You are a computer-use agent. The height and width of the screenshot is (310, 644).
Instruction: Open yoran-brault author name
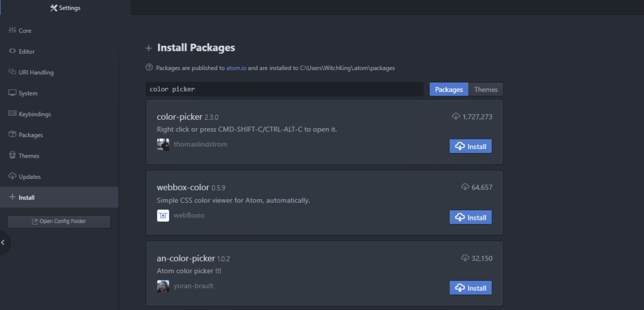pos(193,286)
